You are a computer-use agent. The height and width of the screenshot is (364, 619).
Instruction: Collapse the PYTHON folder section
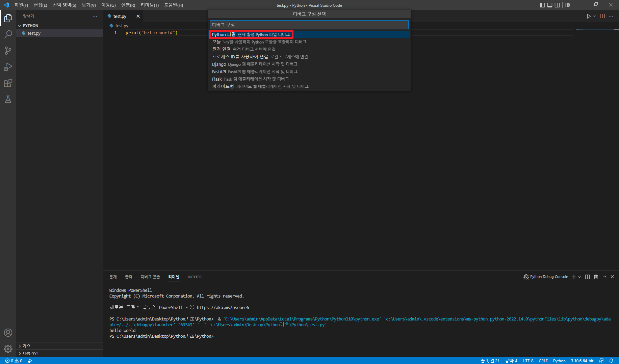pos(59,26)
